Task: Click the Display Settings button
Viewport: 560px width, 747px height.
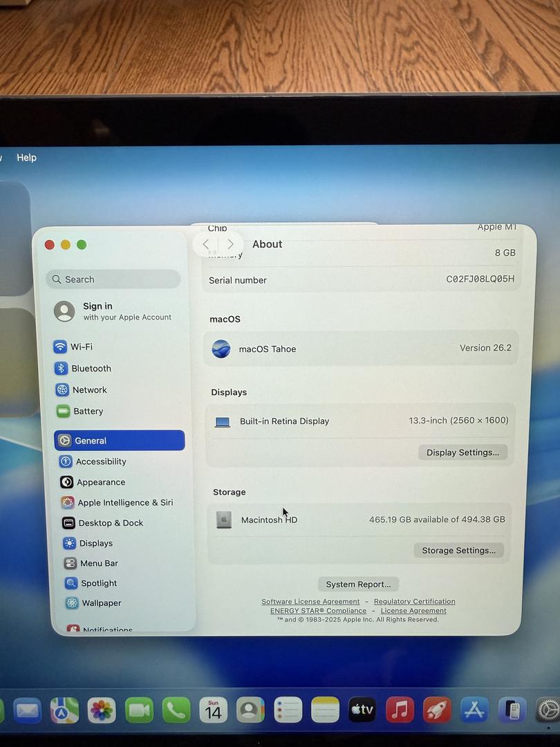Action: click(463, 452)
